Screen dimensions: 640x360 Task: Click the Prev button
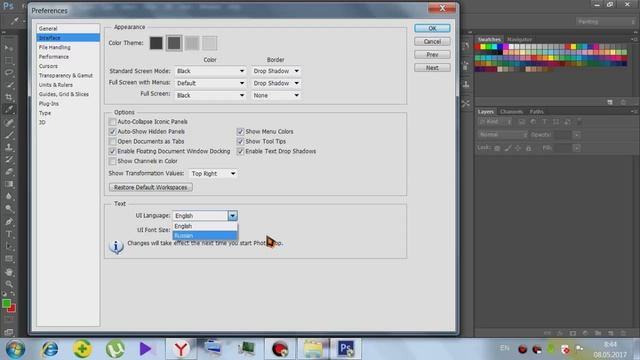(432, 55)
